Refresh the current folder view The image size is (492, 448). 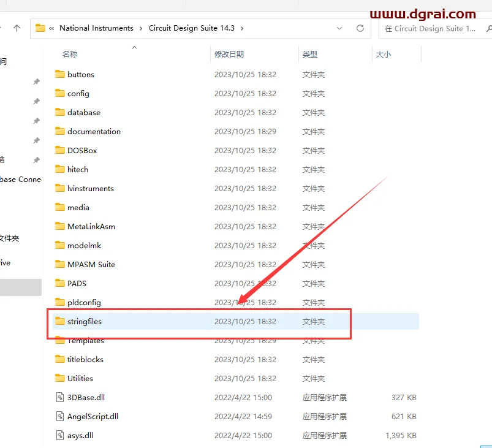click(x=360, y=28)
